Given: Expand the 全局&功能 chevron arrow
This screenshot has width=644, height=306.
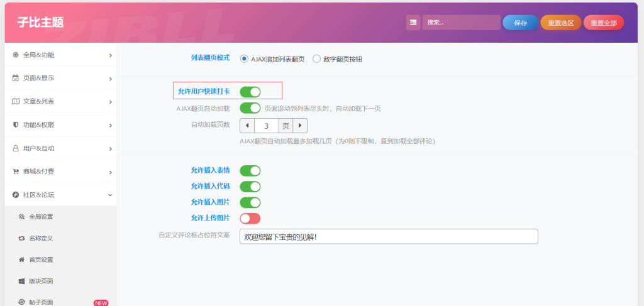Looking at the screenshot, I should 110,55.
